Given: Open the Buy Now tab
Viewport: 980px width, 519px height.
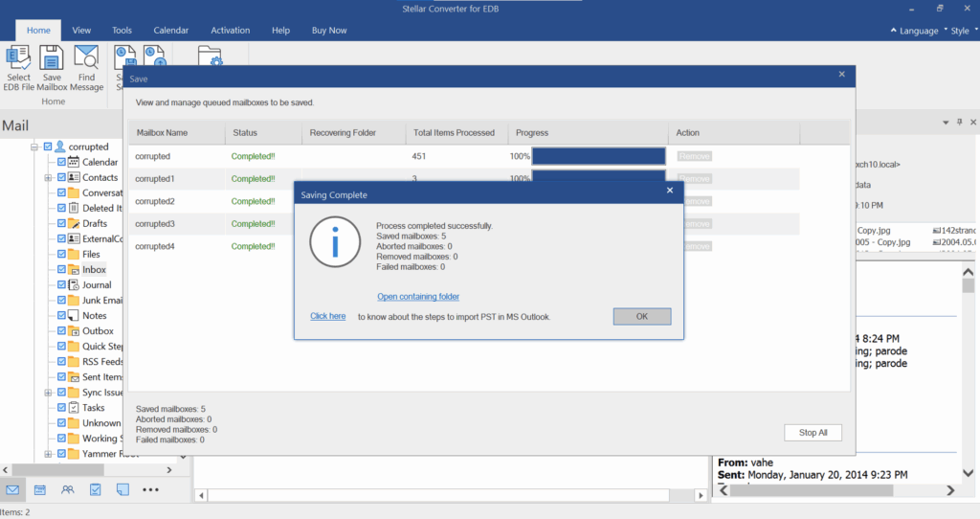Looking at the screenshot, I should coord(329,30).
